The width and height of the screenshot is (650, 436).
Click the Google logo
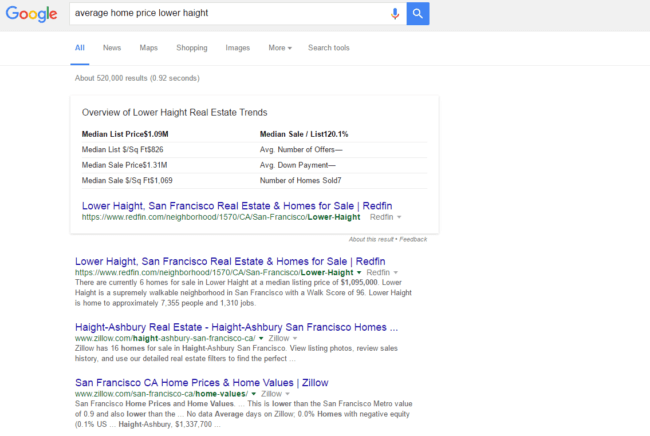[x=32, y=14]
